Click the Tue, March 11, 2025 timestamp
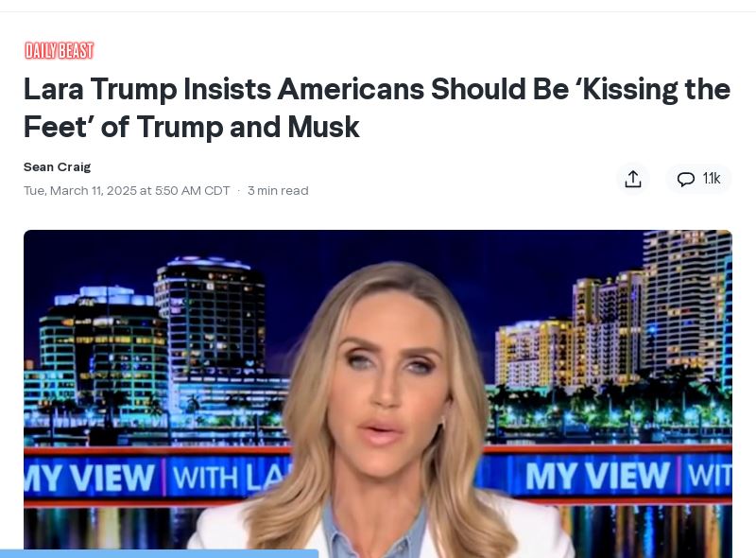 (x=127, y=191)
